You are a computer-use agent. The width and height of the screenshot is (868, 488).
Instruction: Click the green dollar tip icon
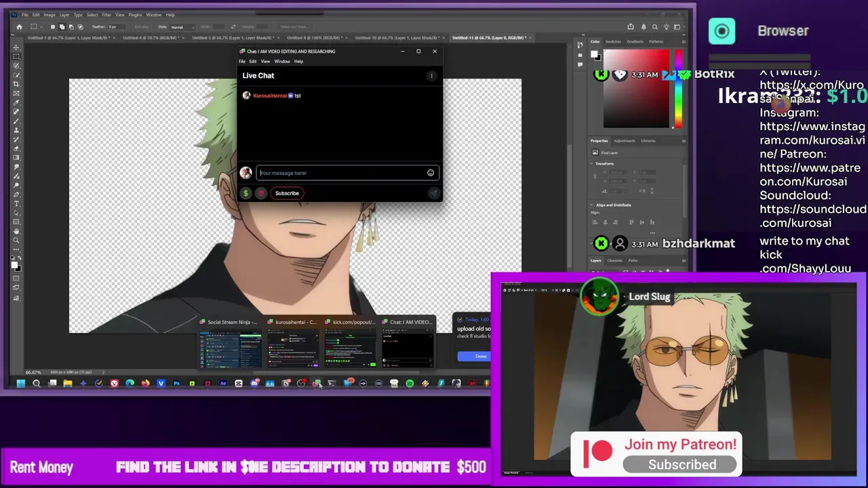click(x=246, y=193)
